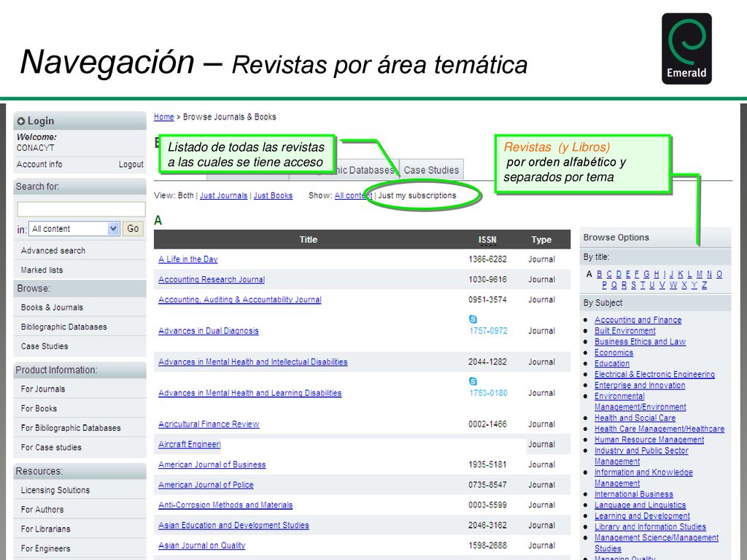Open Agricultural Finance Review
The image size is (747, 560).
(209, 424)
